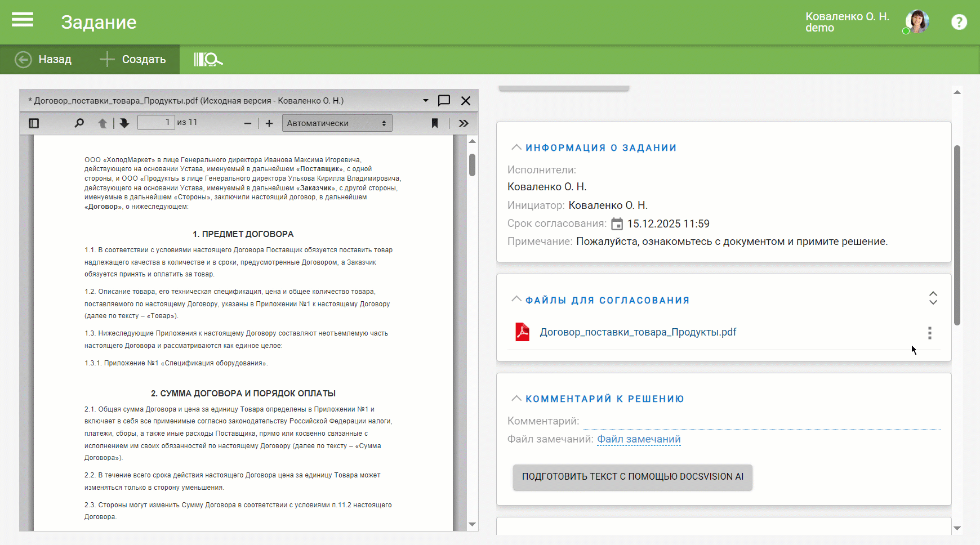
Task: Click the Создать button
Action: click(133, 59)
